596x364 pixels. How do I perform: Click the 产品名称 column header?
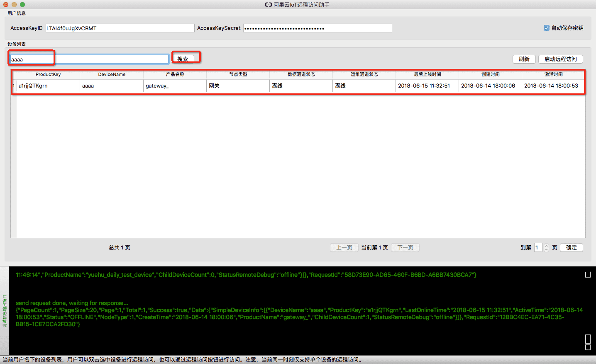[175, 74]
